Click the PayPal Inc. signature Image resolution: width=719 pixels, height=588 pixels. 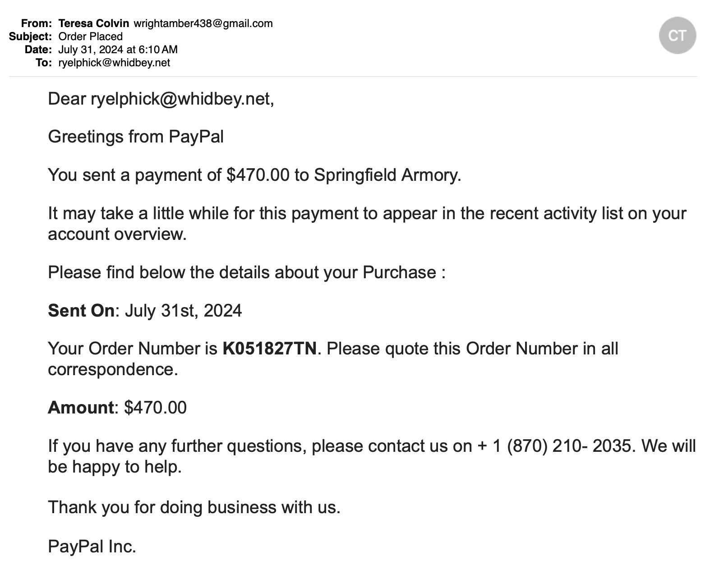pyautogui.click(x=92, y=547)
